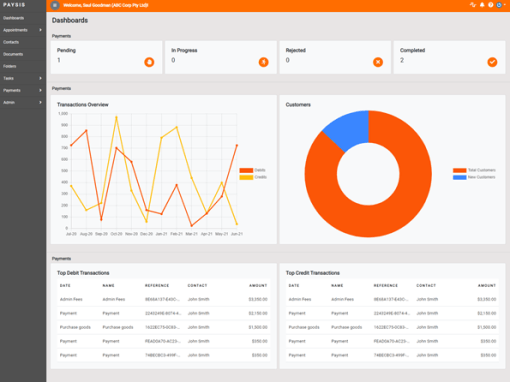Open the notifications bell
Screen dimensions: 510x382
pyautogui.click(x=482, y=5)
